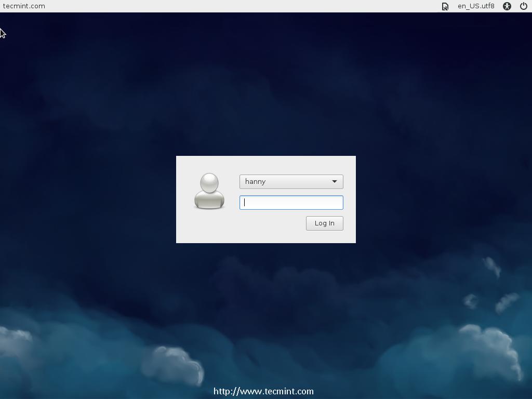Screen dimensions: 532x399
Task: Click the Log In button
Action: pos(324,223)
